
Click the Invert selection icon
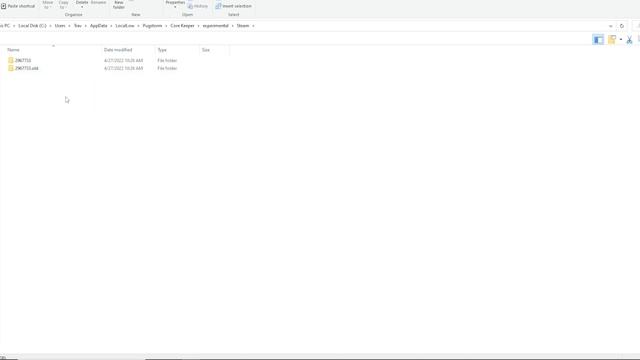[218, 6]
